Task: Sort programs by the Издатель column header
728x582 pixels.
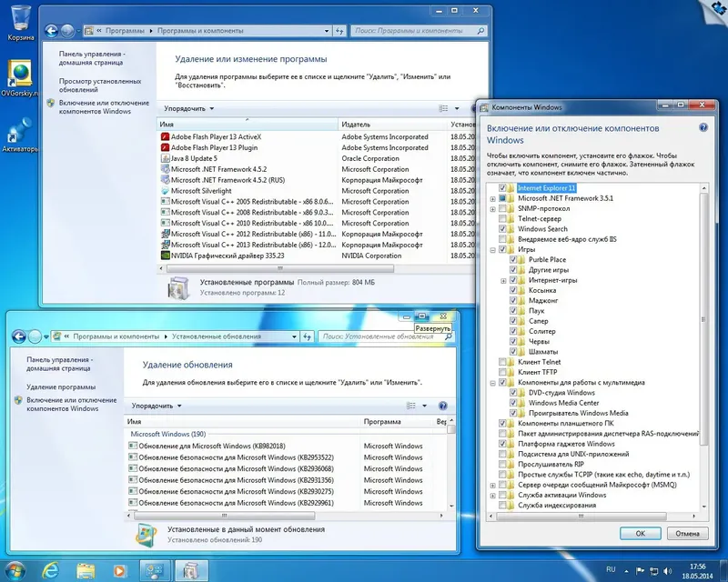Action: (393, 125)
